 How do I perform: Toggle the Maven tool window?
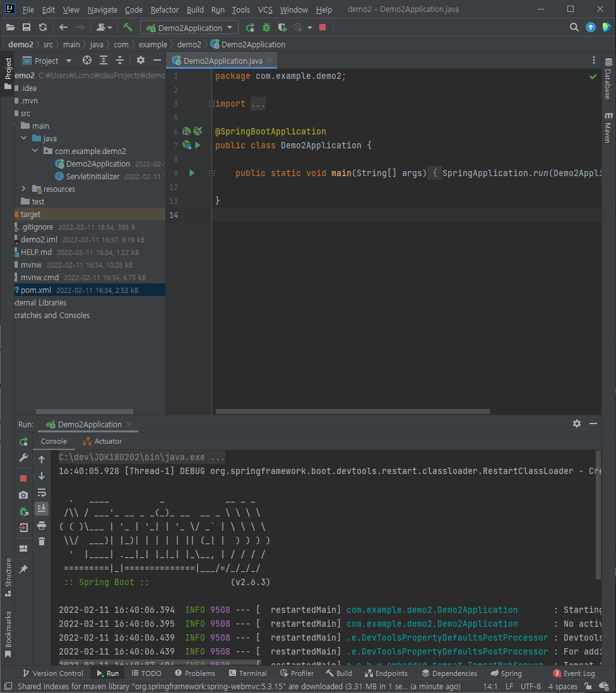(608, 127)
